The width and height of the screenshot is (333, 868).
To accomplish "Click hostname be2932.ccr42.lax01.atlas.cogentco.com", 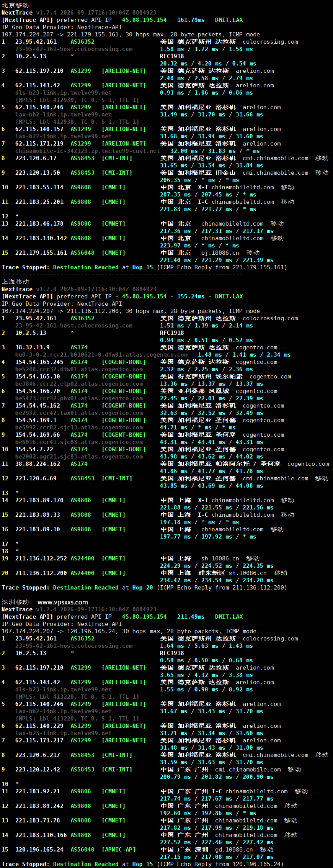I will click(x=79, y=413).
